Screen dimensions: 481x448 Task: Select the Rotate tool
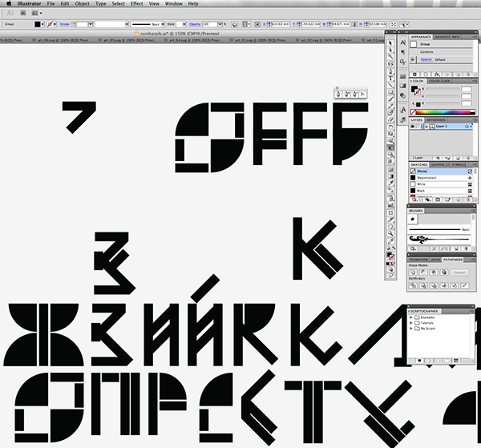click(x=390, y=127)
